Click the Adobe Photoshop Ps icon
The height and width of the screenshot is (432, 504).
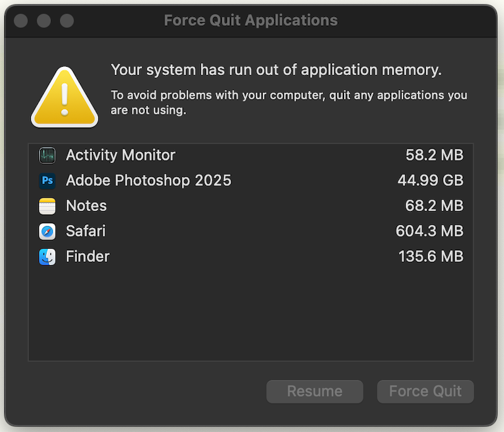pyautogui.click(x=47, y=181)
